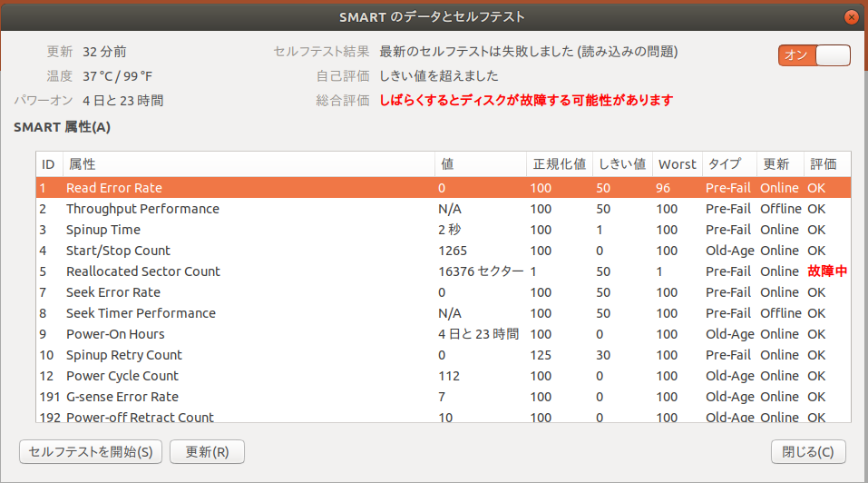Select the Spinup Retry Count row
This screenshot has height=483, width=868.
[x=444, y=355]
